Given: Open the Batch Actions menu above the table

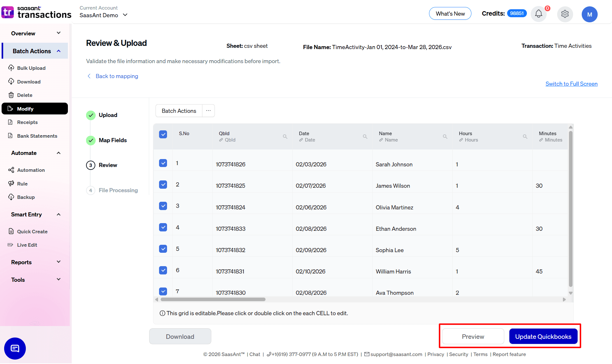Looking at the screenshot, I should pyautogui.click(x=178, y=111).
